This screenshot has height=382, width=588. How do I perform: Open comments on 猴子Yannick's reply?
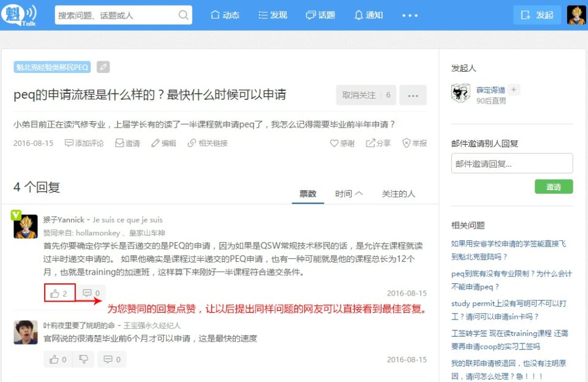click(x=91, y=293)
